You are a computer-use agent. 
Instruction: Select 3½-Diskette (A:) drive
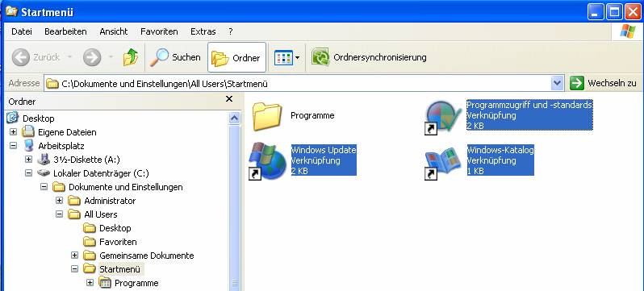point(86,160)
